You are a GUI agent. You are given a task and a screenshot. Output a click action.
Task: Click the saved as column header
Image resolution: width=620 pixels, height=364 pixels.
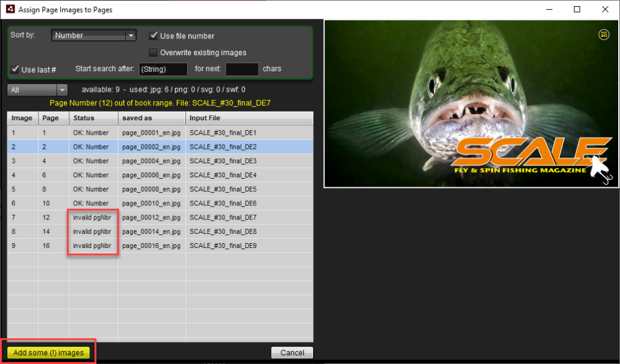click(152, 118)
